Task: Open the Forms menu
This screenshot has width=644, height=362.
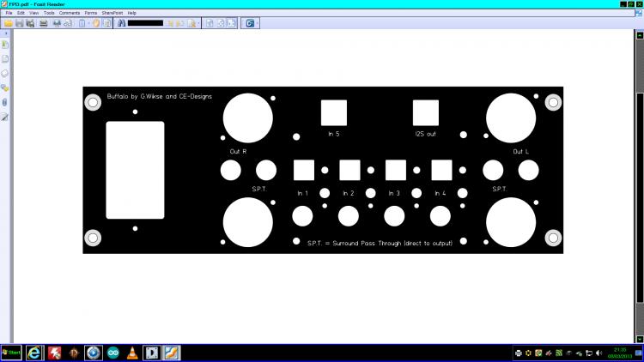Action: tap(91, 13)
